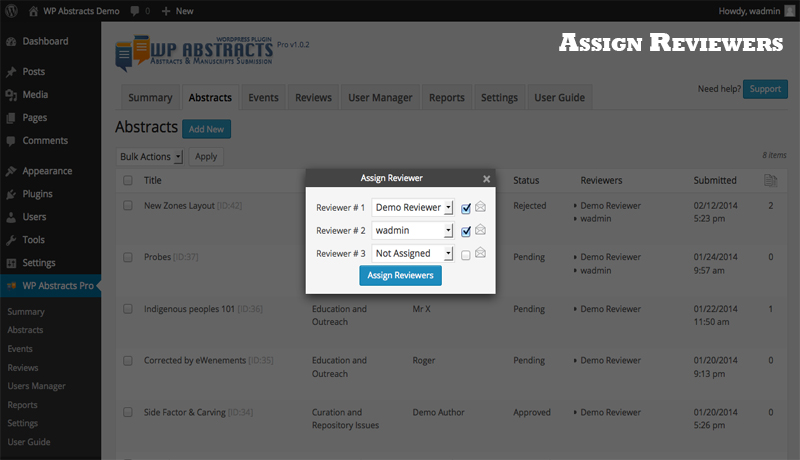This screenshot has width=800, height=460.
Task: Click the Add New abstract button
Action: [207, 129]
